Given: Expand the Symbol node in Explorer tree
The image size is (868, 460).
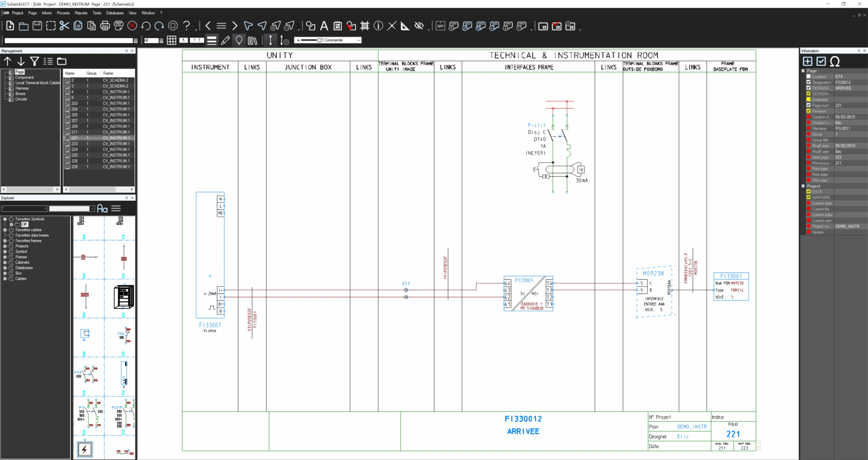Looking at the screenshot, I should click(x=5, y=252).
